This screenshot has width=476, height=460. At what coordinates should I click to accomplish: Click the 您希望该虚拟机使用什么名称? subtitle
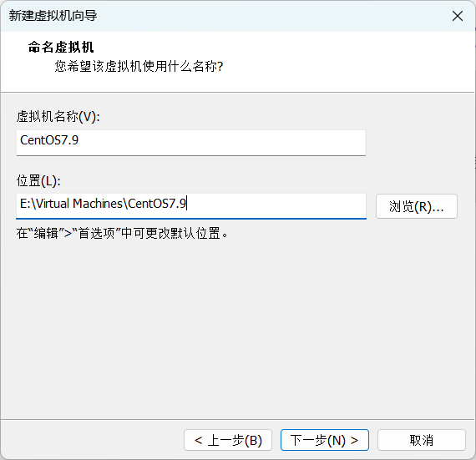(139, 66)
